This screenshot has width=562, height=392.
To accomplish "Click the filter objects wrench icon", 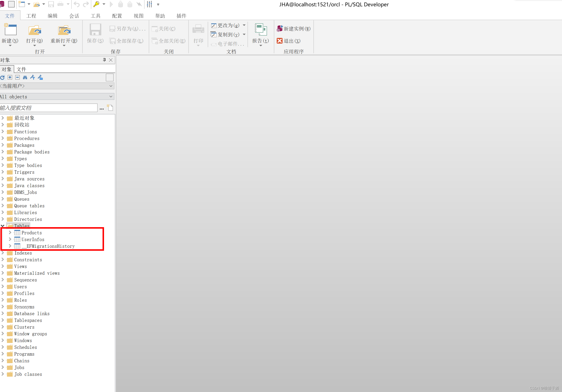I will coord(33,77).
